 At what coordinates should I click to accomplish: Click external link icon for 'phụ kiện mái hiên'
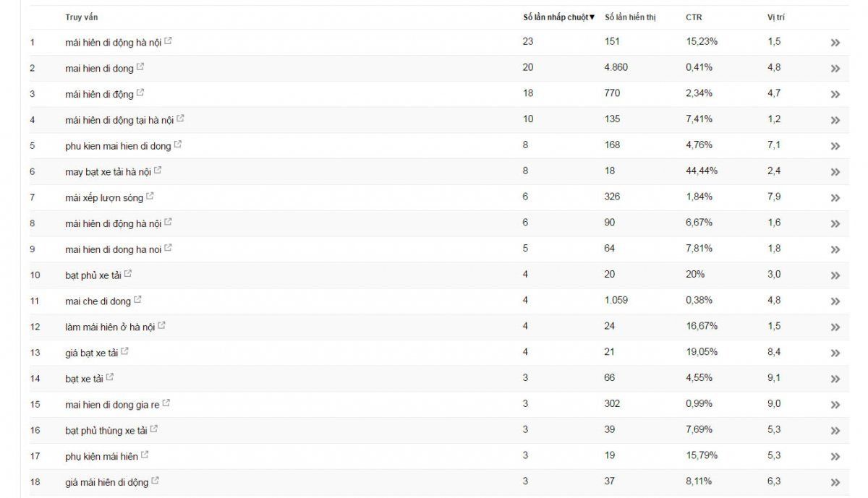click(145, 455)
